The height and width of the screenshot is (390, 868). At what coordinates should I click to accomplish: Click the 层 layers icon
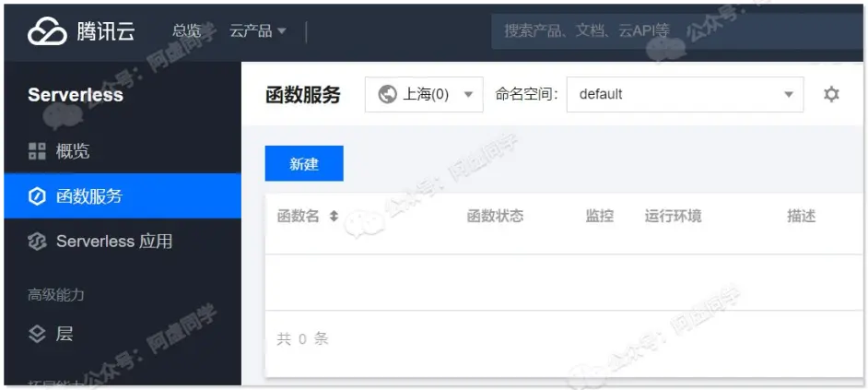click(37, 334)
